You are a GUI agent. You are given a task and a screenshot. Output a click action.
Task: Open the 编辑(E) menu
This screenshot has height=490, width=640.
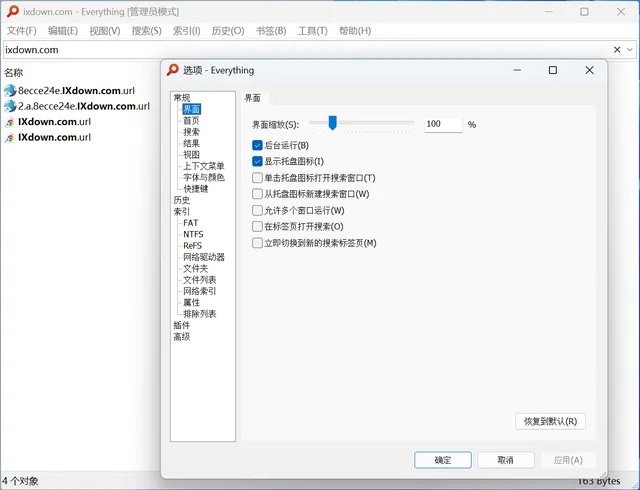tap(63, 31)
